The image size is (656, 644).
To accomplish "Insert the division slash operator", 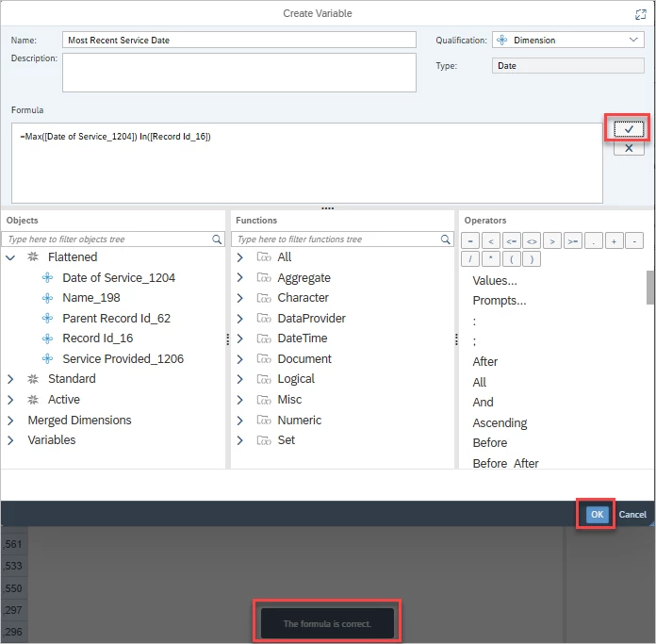I will (470, 259).
